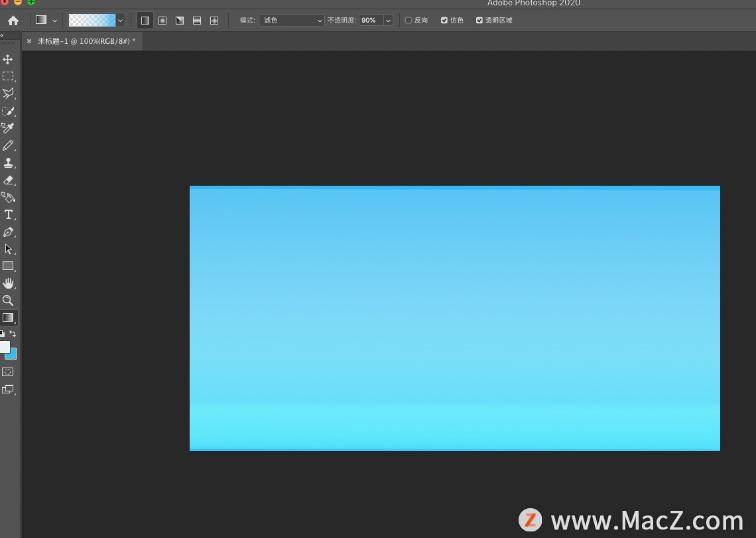Select the Eyedropper tool
The width and height of the screenshot is (756, 538).
tap(8, 128)
